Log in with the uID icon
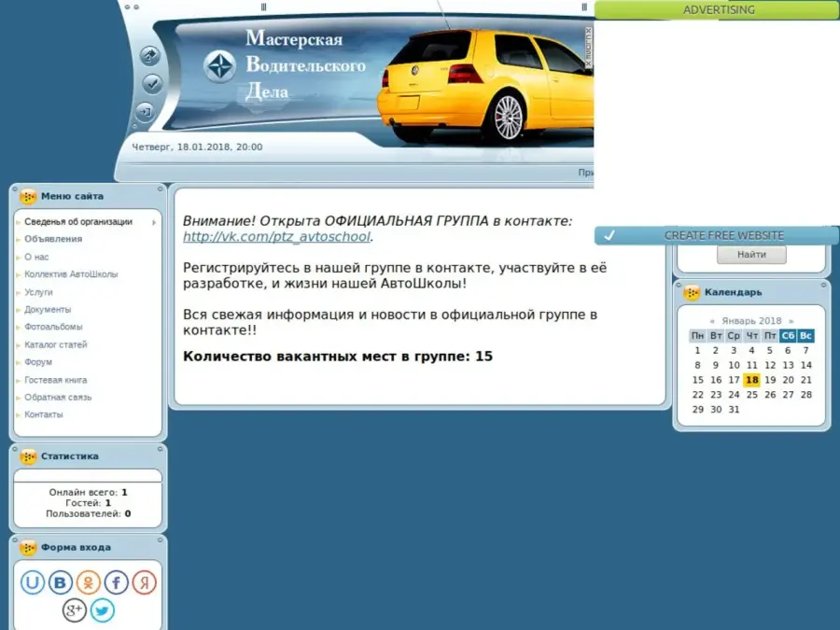The width and height of the screenshot is (840, 630). (33, 583)
